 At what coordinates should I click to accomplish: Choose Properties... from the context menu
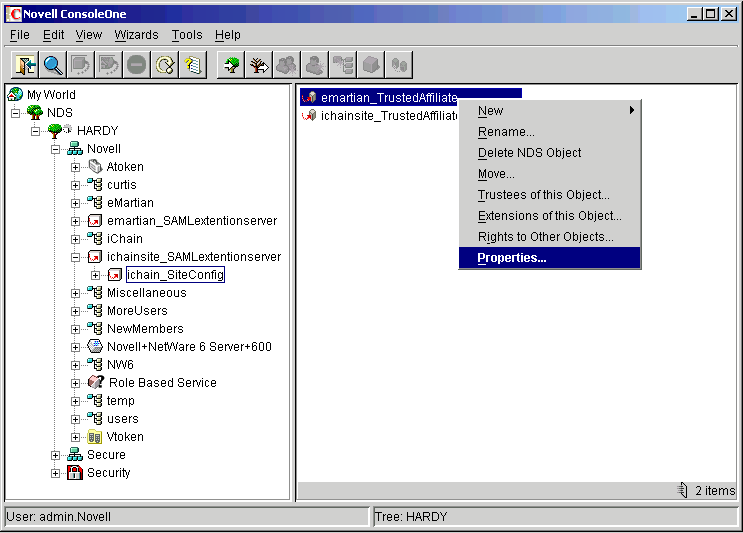pyautogui.click(x=550, y=258)
